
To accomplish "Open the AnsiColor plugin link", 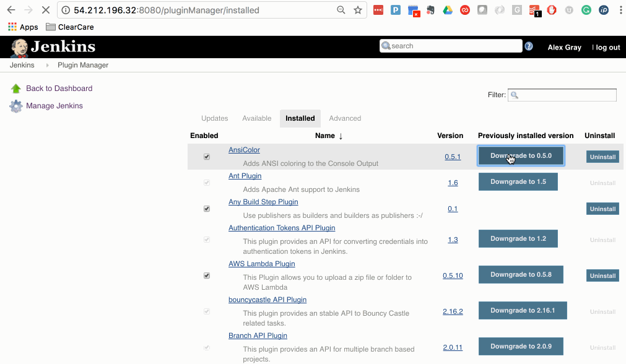I will pos(244,150).
